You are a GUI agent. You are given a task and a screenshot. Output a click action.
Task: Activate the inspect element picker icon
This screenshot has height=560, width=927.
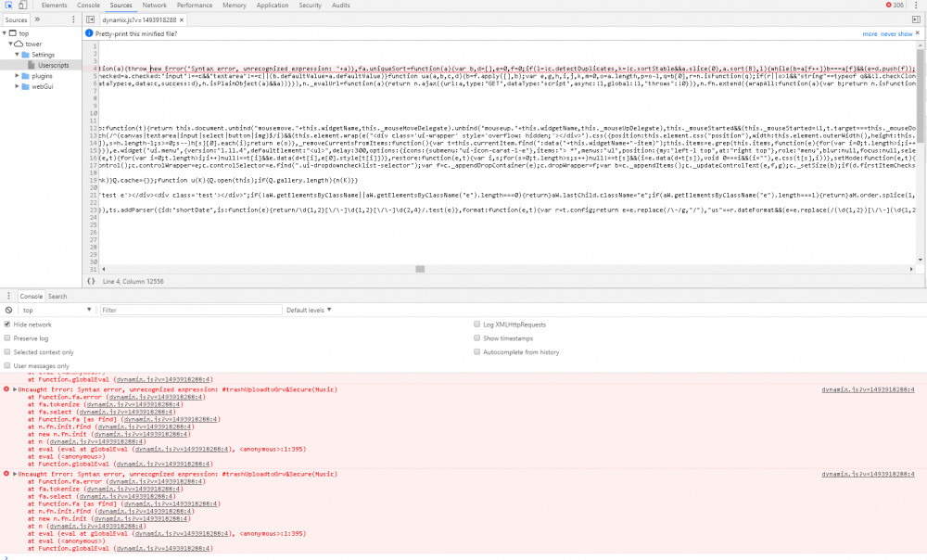tap(8, 5)
